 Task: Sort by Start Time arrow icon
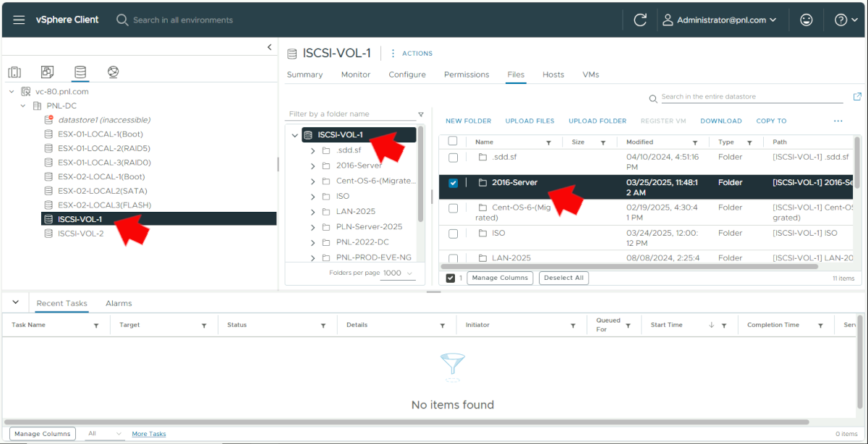(x=712, y=325)
